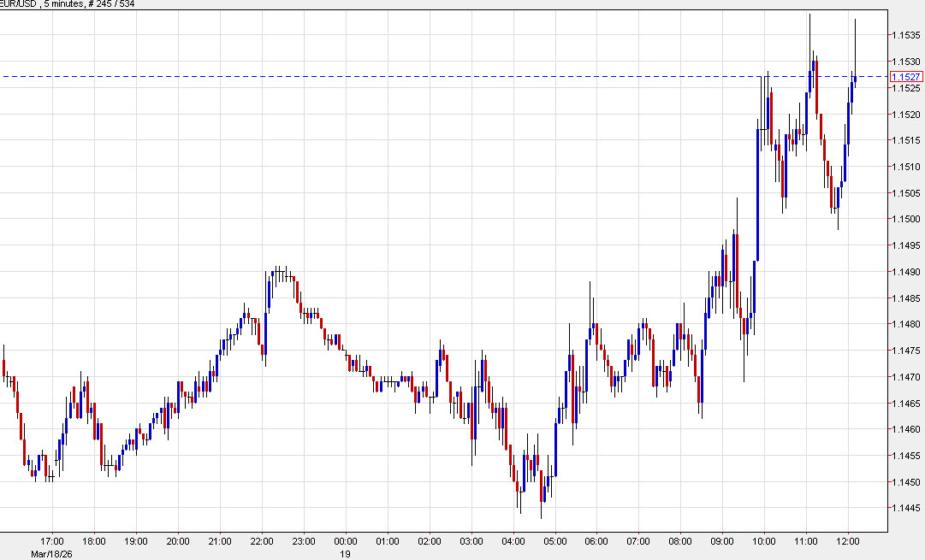The image size is (925, 560).
Task: Select the 17:00 time axis label
Action: pyautogui.click(x=52, y=539)
